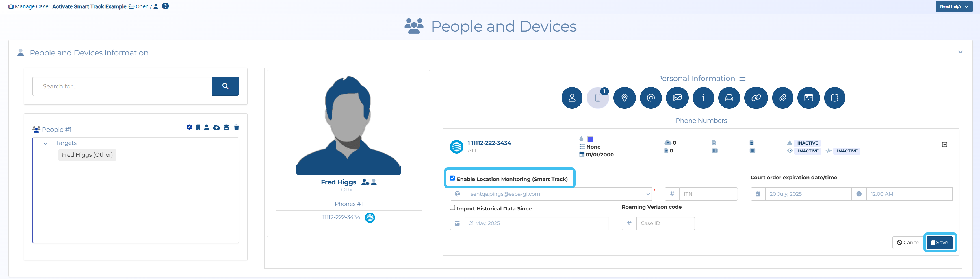Open the Personal Information hamburger menu
Viewport: 980px width, 279px height.
click(742, 79)
